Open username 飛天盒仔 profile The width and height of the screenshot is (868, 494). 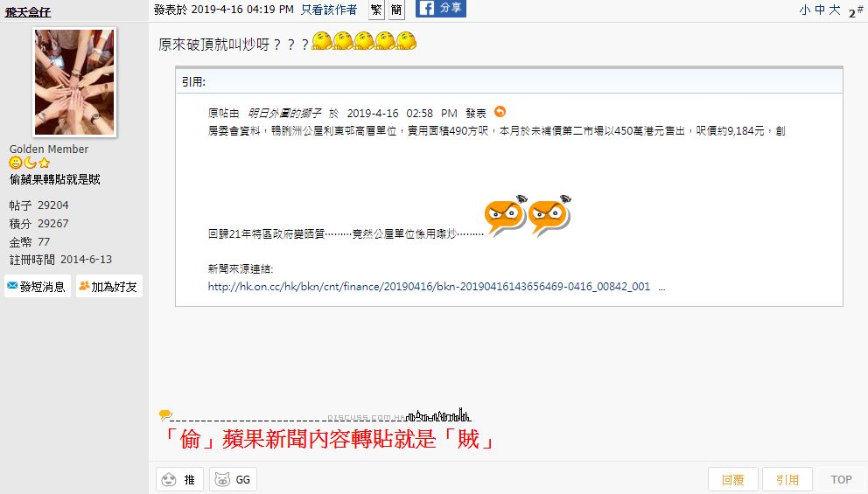pyautogui.click(x=28, y=11)
